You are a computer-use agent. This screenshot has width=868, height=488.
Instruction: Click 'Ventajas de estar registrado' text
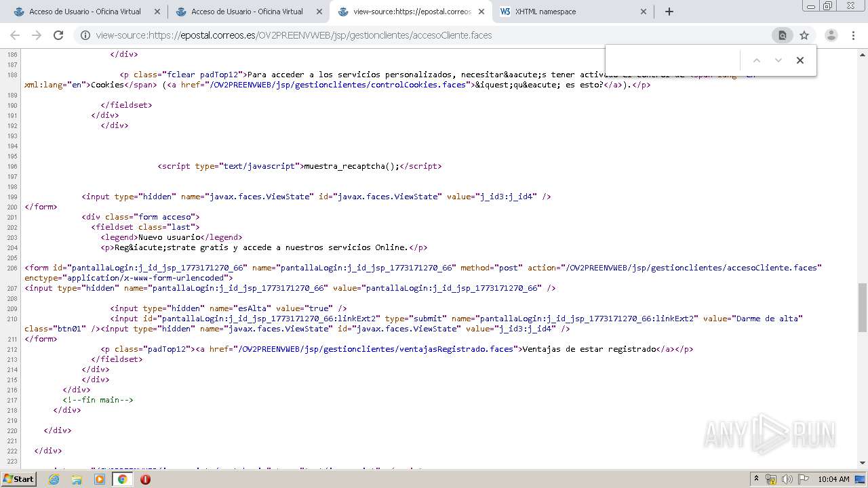589,349
